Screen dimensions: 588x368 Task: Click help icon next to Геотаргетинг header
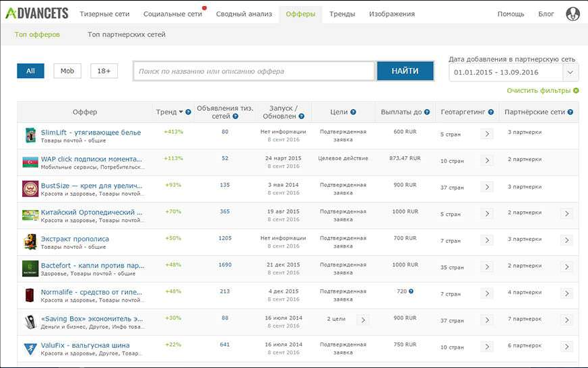coord(491,112)
